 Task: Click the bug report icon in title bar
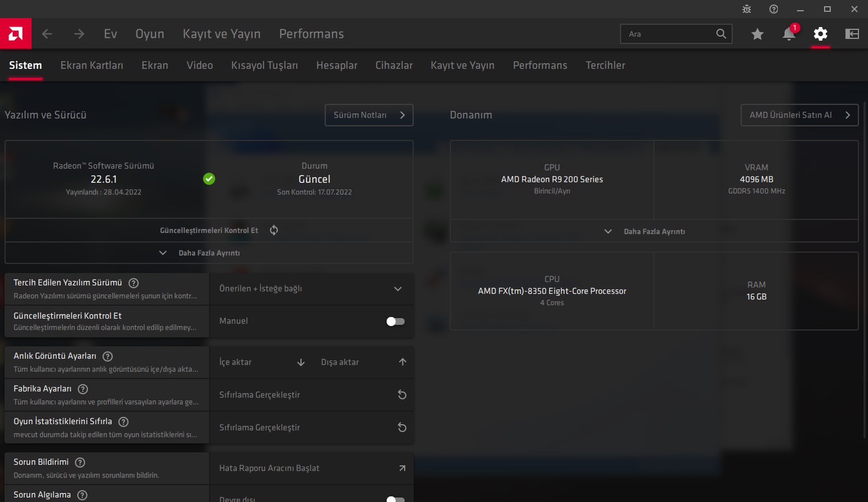[x=747, y=9]
